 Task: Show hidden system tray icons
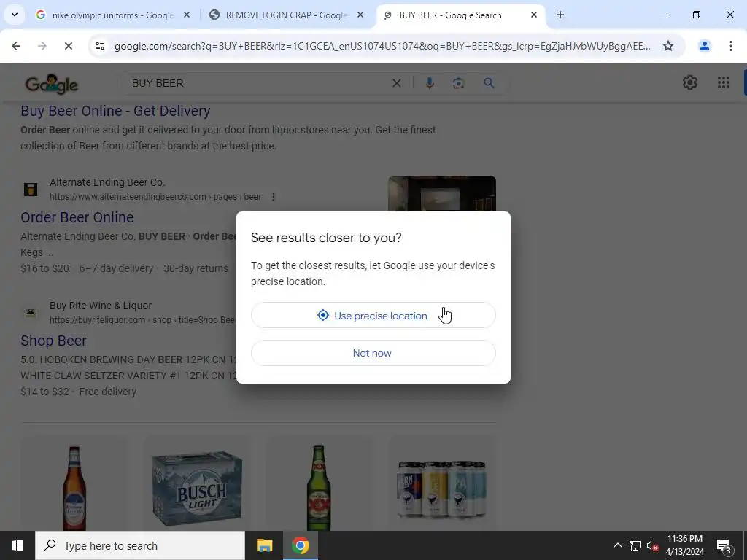tap(617, 545)
